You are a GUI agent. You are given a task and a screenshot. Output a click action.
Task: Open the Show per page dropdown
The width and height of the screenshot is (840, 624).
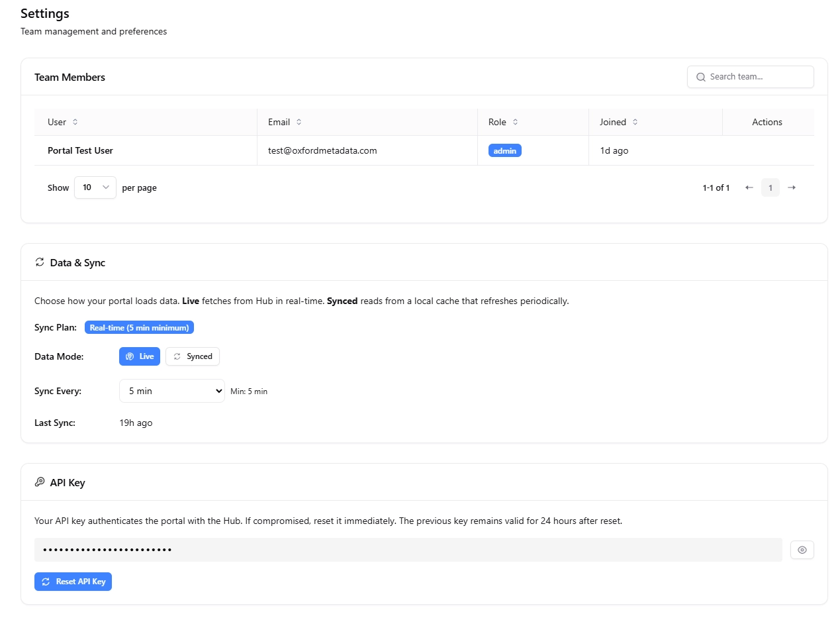(95, 187)
